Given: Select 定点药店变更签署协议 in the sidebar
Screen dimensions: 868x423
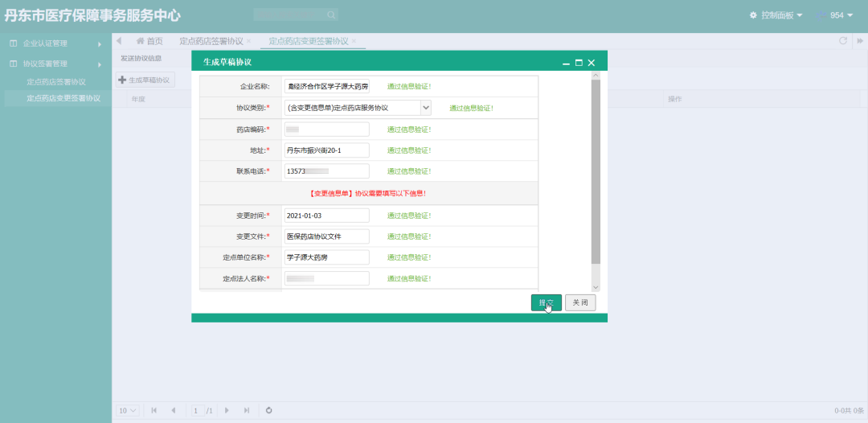Looking at the screenshot, I should pos(56,99).
